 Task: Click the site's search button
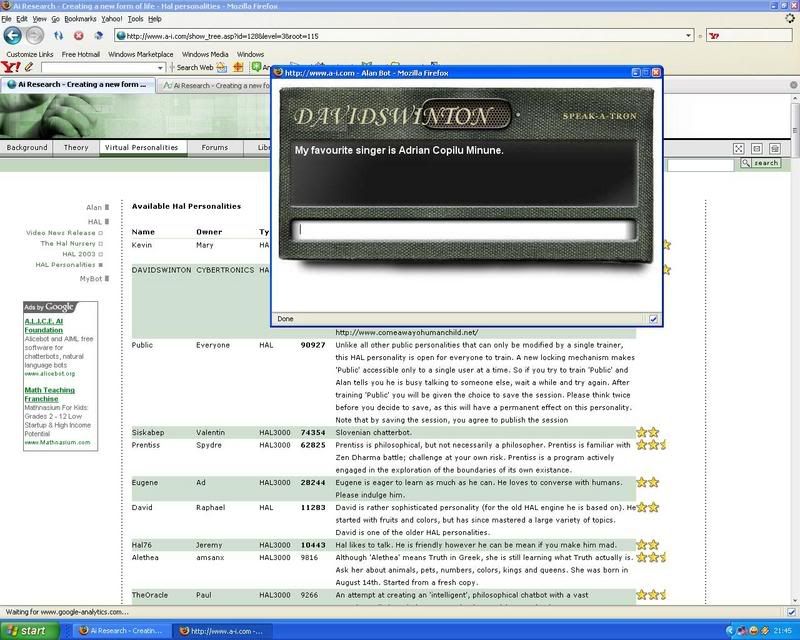point(766,163)
